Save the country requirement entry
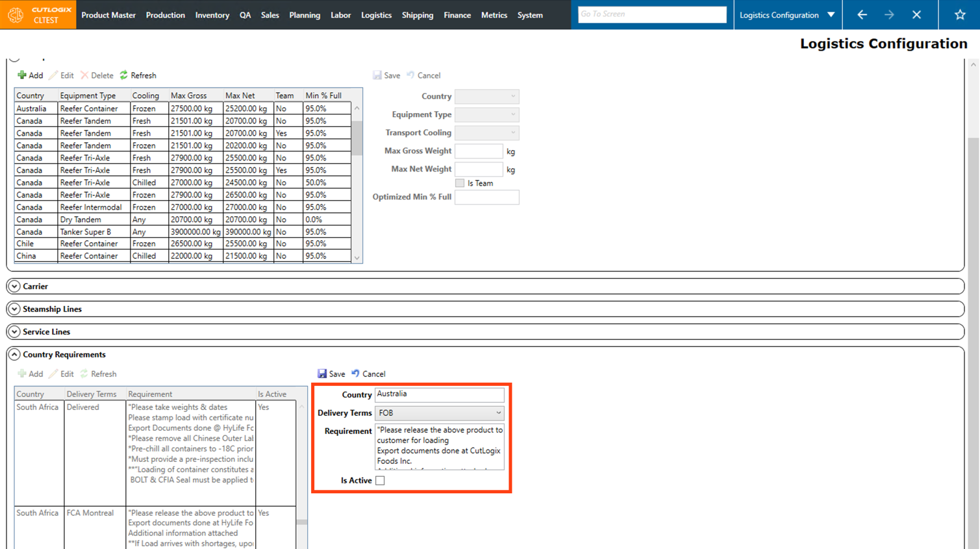This screenshot has width=980, height=549. click(x=331, y=374)
